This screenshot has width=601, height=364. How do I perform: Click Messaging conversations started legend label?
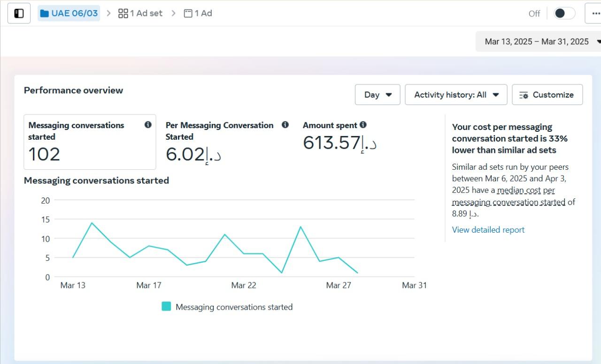click(234, 307)
